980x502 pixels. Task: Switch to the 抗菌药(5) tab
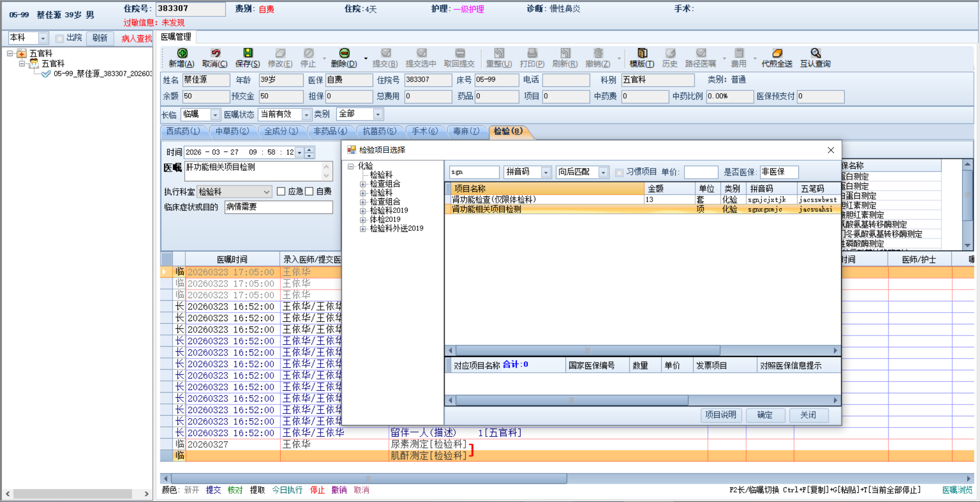(379, 132)
